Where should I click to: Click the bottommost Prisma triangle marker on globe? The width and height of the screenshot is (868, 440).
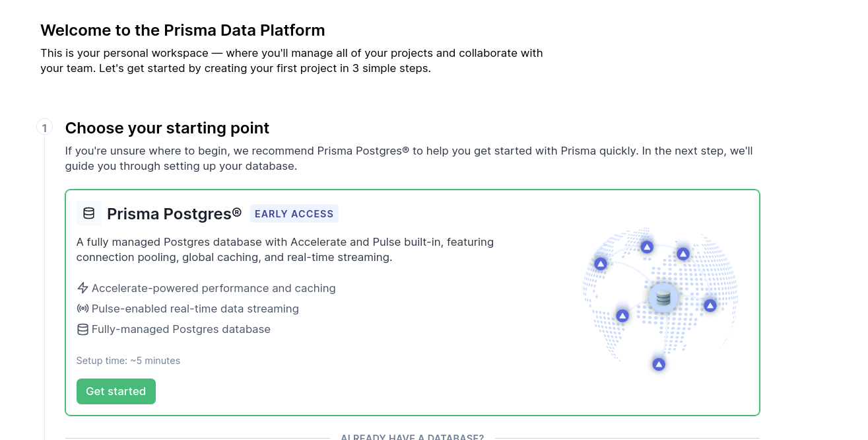coord(659,364)
